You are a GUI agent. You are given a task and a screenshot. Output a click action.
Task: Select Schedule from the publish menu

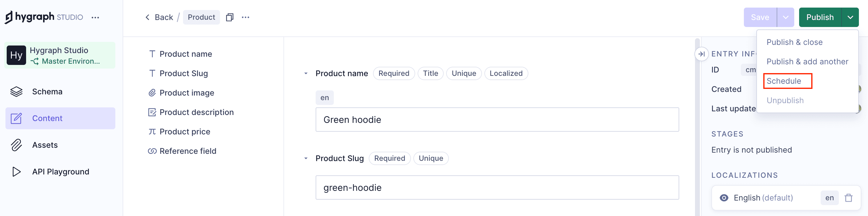(x=783, y=81)
